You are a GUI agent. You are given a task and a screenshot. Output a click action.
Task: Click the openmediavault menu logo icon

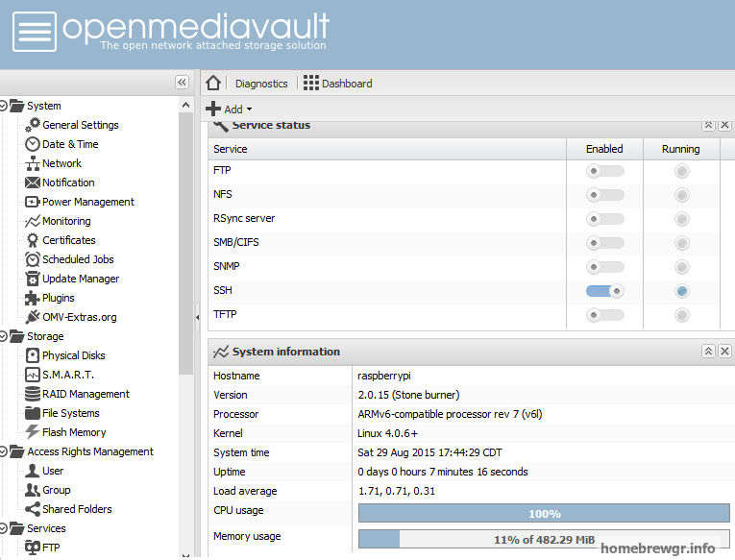pyautogui.click(x=35, y=32)
